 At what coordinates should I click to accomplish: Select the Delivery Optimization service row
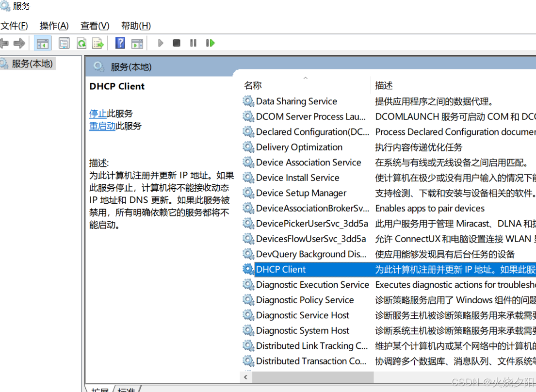point(299,147)
